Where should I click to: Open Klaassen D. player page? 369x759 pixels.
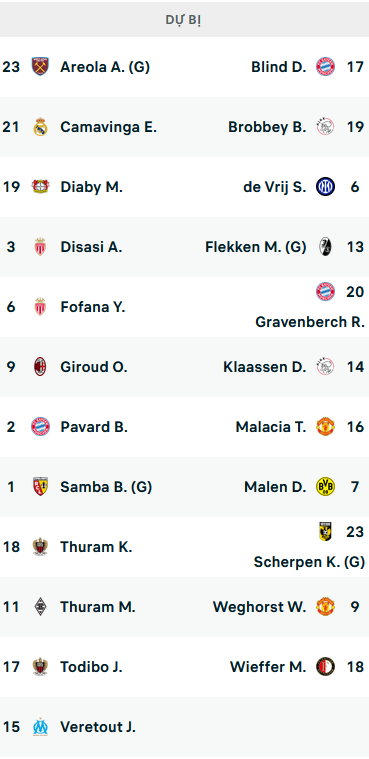coord(265,367)
